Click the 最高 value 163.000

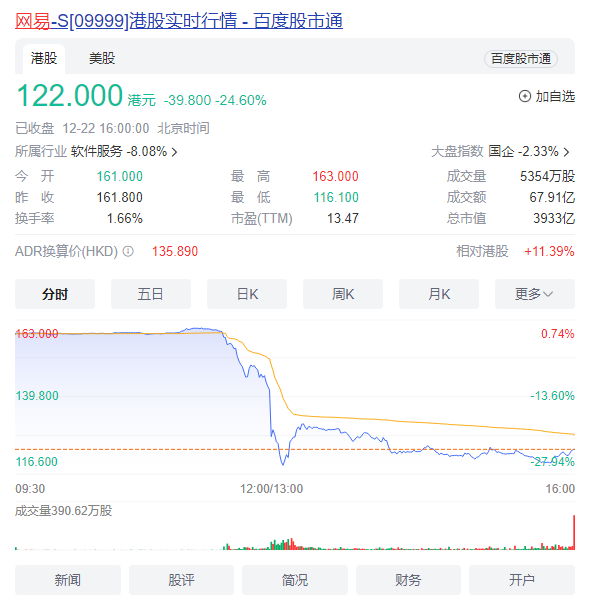pyautogui.click(x=335, y=176)
